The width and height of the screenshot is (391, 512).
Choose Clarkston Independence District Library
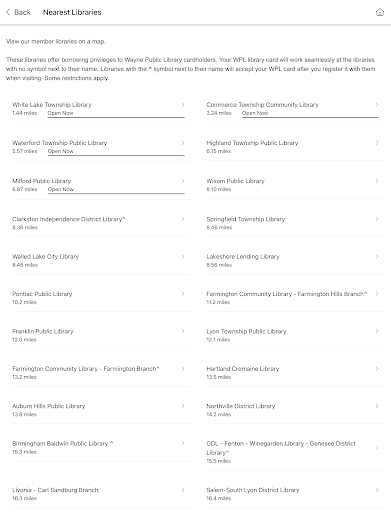click(101, 223)
